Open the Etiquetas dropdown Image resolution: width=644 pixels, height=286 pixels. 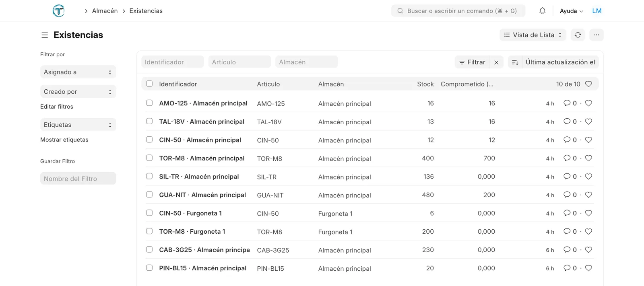click(78, 125)
